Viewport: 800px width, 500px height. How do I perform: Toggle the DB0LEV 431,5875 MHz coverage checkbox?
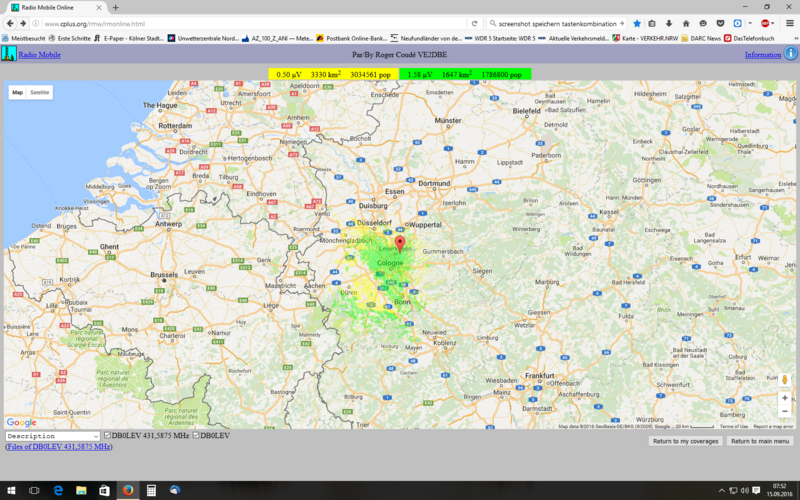click(x=107, y=435)
